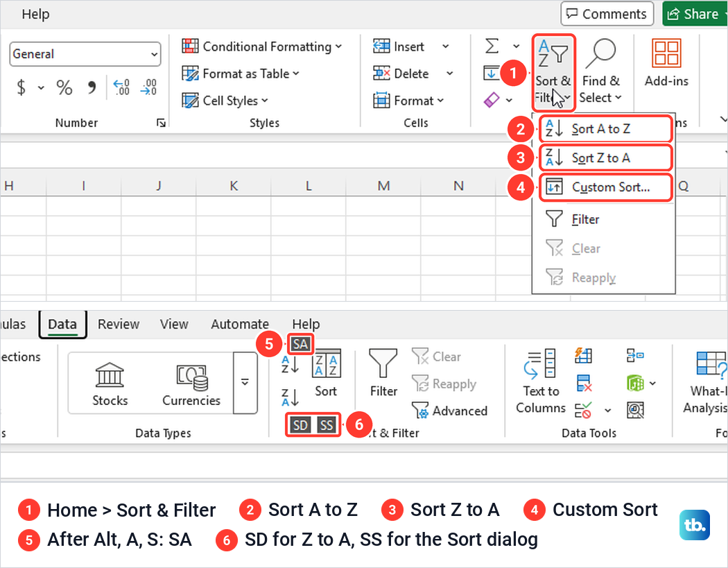
Task: Click Sort A to Z icon in Data tab
Action: pyautogui.click(x=290, y=365)
